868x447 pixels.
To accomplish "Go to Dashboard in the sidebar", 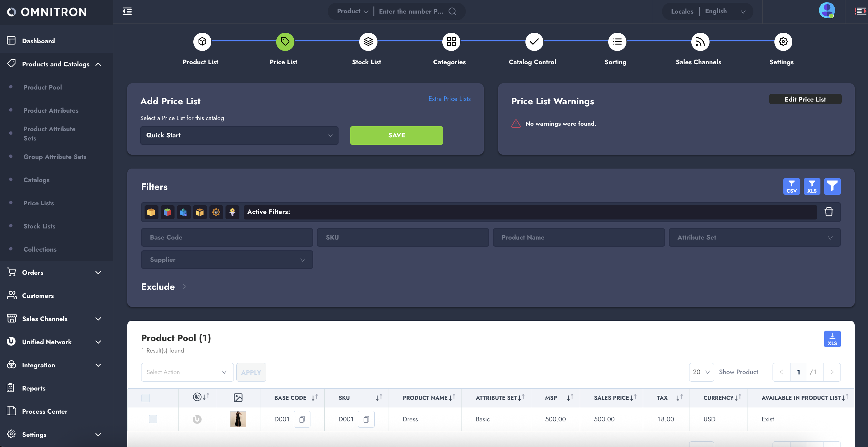I will (38, 41).
